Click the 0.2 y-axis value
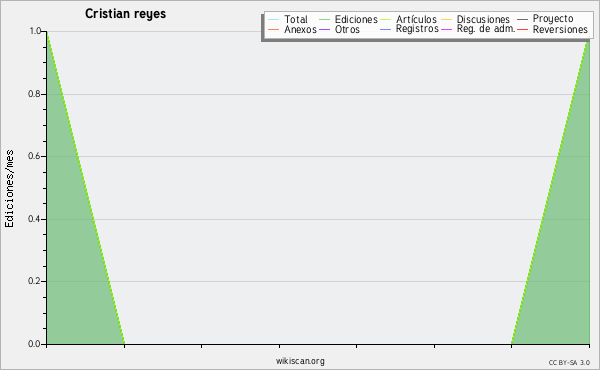The height and width of the screenshot is (370, 600). click(34, 281)
